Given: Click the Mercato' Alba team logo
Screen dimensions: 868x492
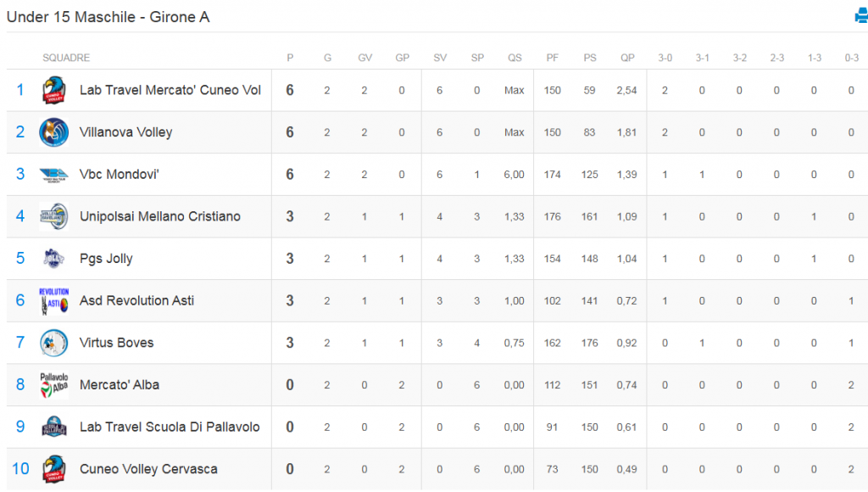Looking at the screenshot, I should coord(54,385).
